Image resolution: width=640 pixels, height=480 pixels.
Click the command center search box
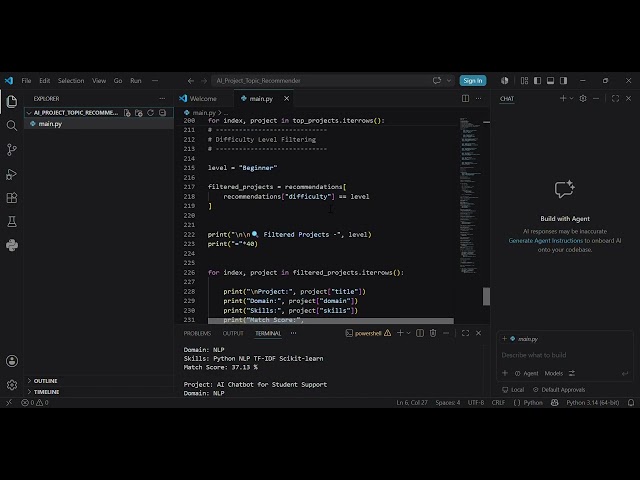(322, 80)
